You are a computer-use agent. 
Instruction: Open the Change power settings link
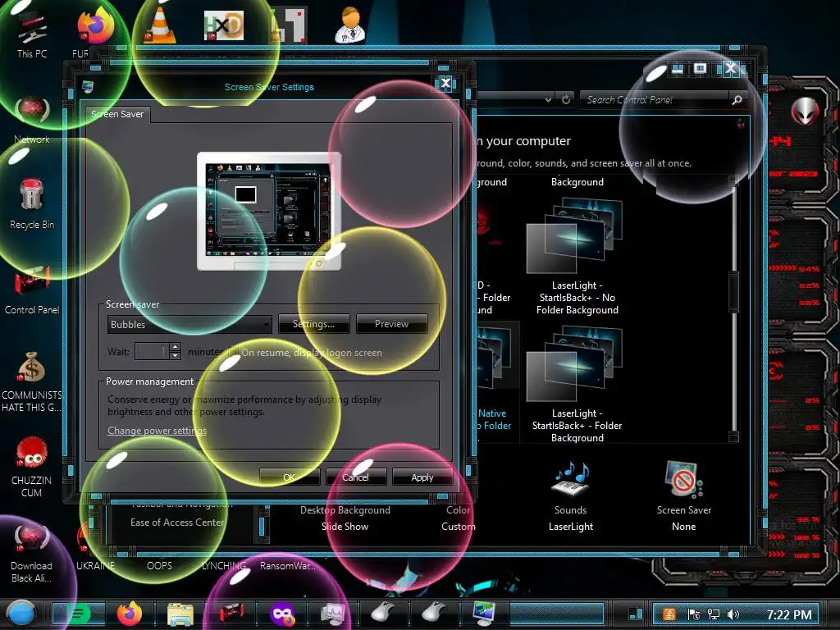(x=157, y=430)
